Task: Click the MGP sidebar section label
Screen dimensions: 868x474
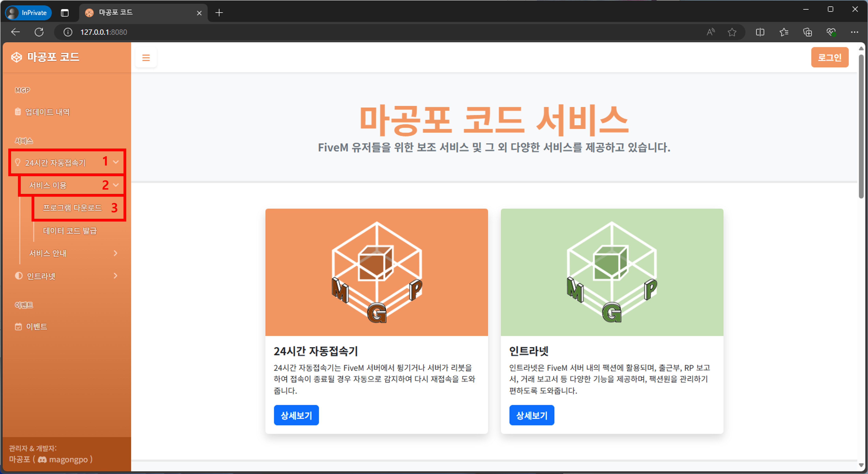Action: (22, 90)
